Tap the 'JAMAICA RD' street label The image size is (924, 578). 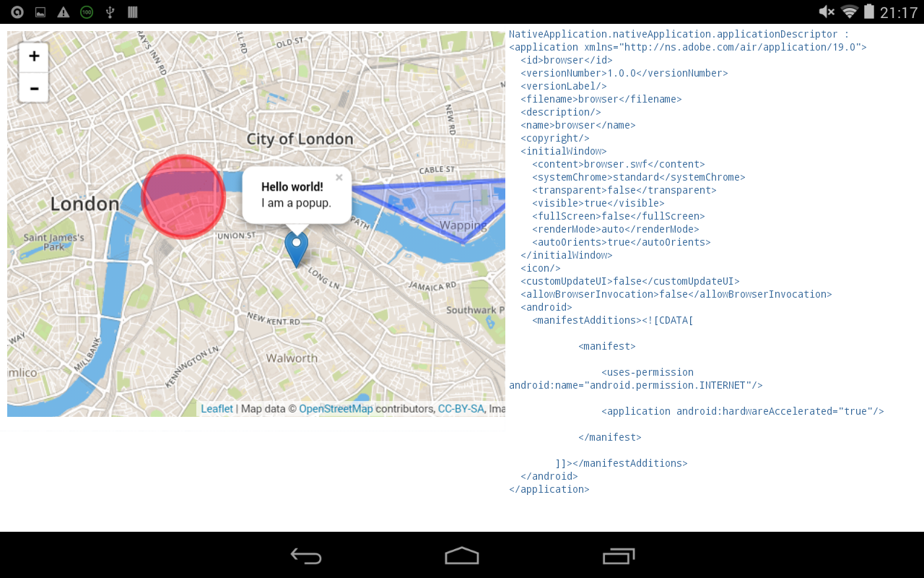coord(432,286)
